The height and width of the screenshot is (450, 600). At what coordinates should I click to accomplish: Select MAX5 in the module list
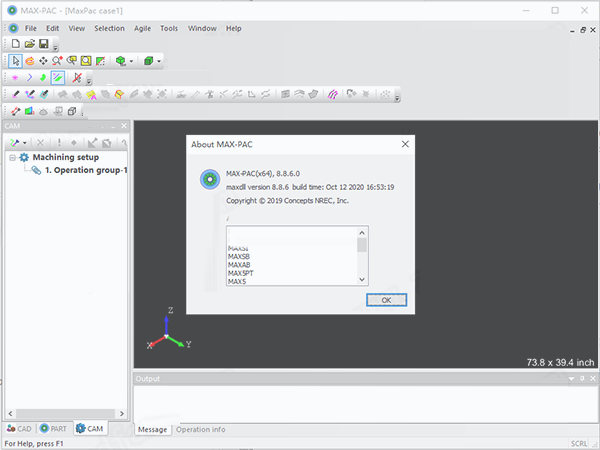[237, 281]
